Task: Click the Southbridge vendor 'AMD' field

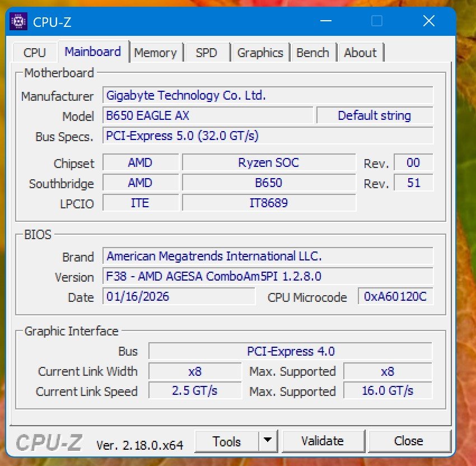Action: 140,183
